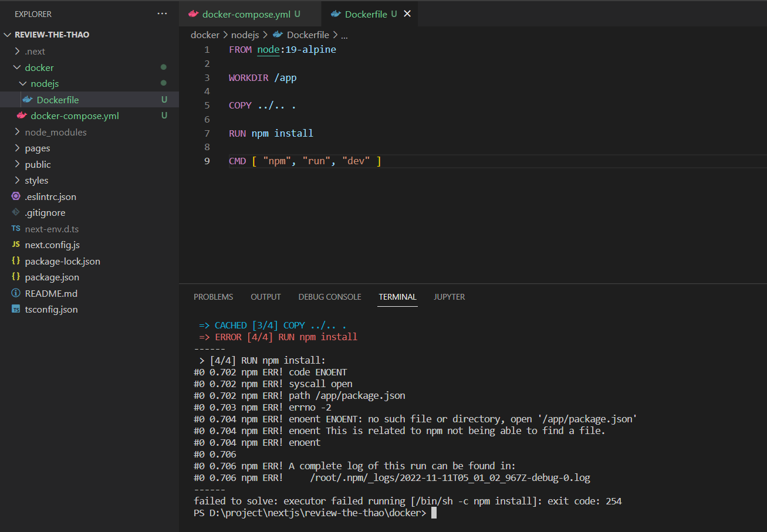Click the nodejs breadcrumb segment
767x532 pixels.
click(245, 35)
